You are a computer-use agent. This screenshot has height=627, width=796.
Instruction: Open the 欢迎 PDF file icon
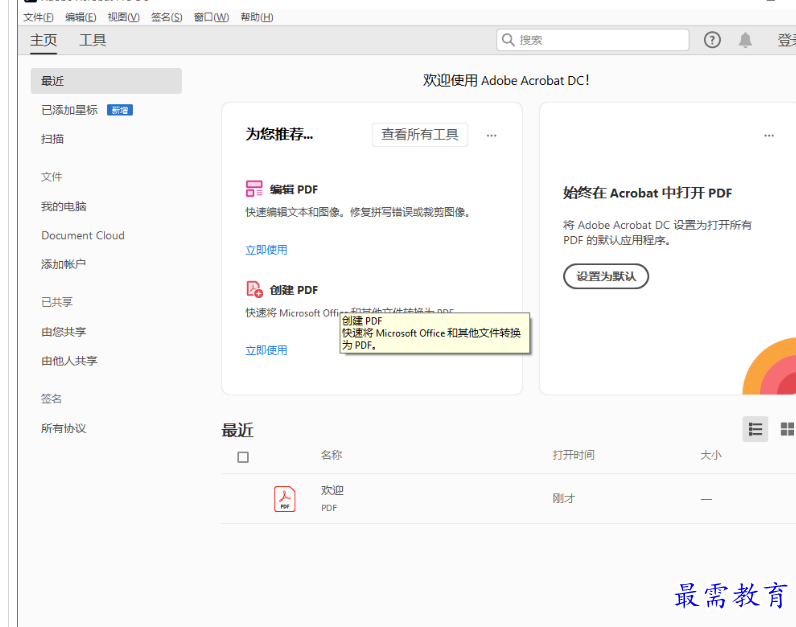pyautogui.click(x=285, y=499)
